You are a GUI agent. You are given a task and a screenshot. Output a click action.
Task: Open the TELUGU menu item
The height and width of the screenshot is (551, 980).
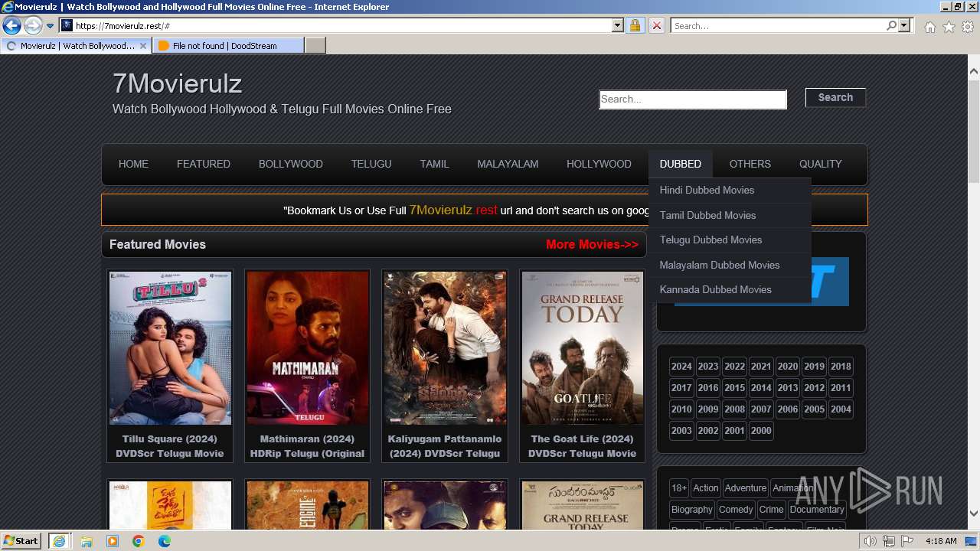tap(371, 164)
